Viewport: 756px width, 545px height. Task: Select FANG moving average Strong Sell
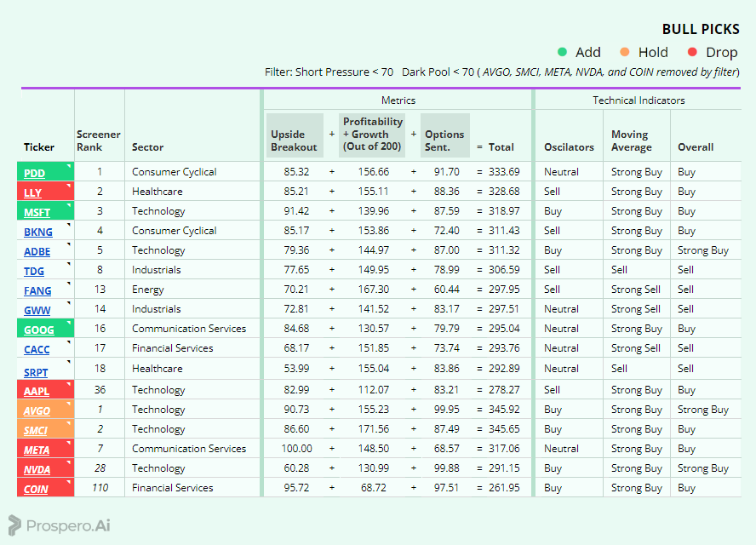click(635, 290)
